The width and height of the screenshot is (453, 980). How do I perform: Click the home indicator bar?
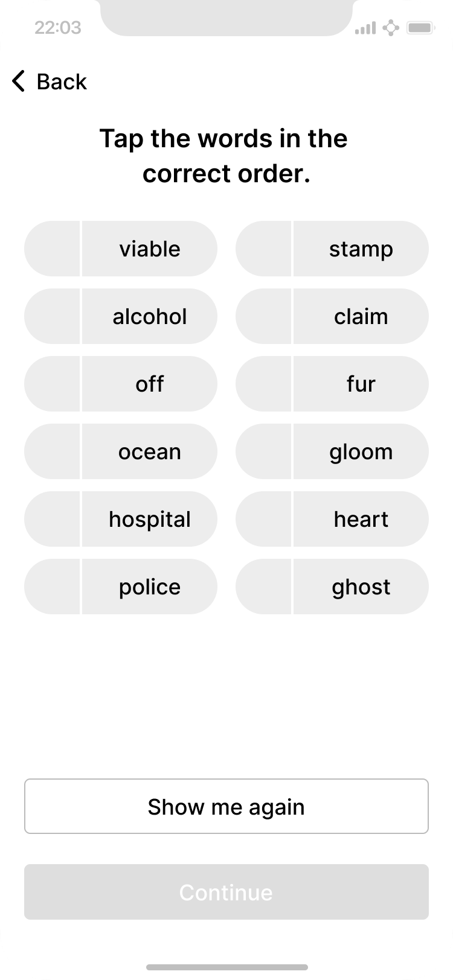tap(226, 967)
